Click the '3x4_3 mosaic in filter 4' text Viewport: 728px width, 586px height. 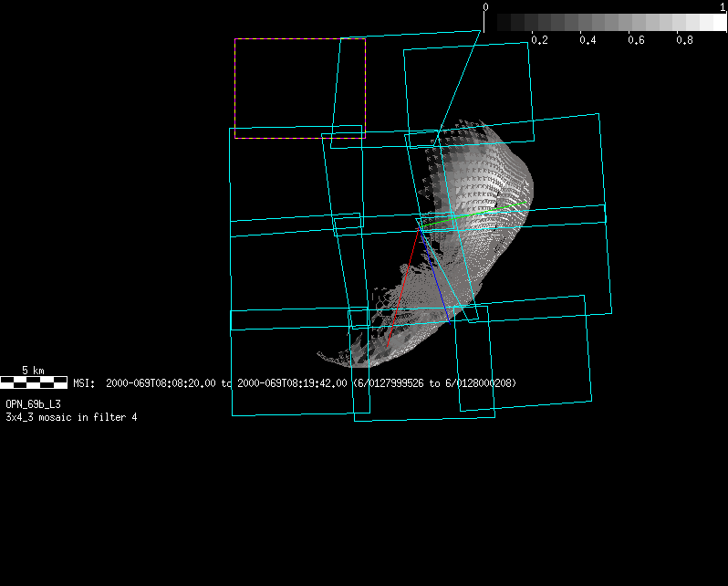pos(71,416)
